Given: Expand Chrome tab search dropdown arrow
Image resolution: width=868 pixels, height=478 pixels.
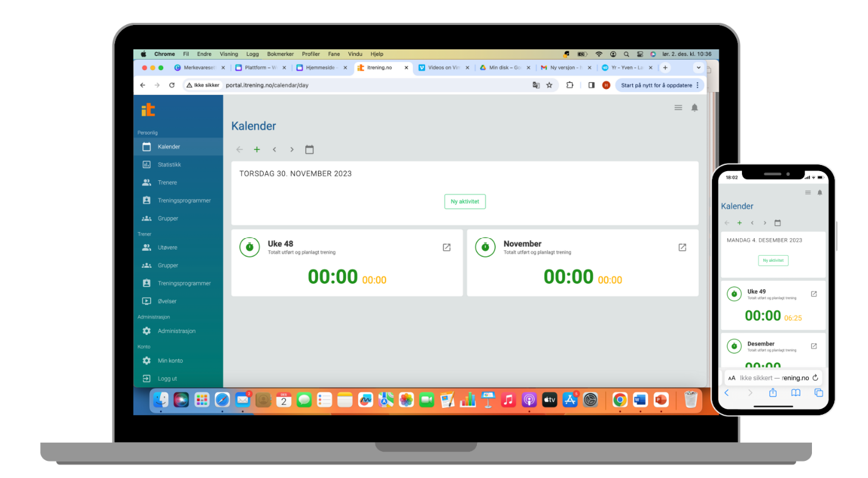Looking at the screenshot, I should [x=699, y=68].
